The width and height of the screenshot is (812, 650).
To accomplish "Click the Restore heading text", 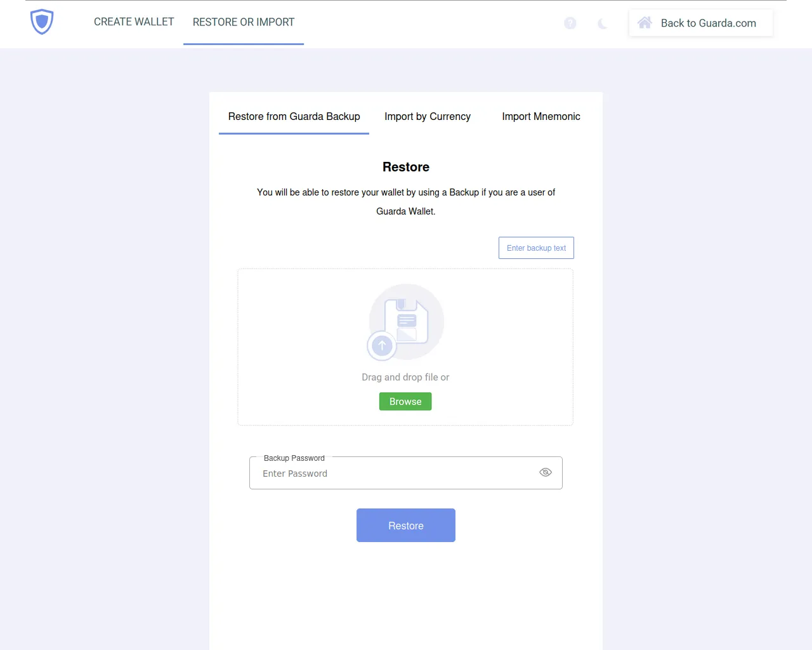I will pos(406,167).
